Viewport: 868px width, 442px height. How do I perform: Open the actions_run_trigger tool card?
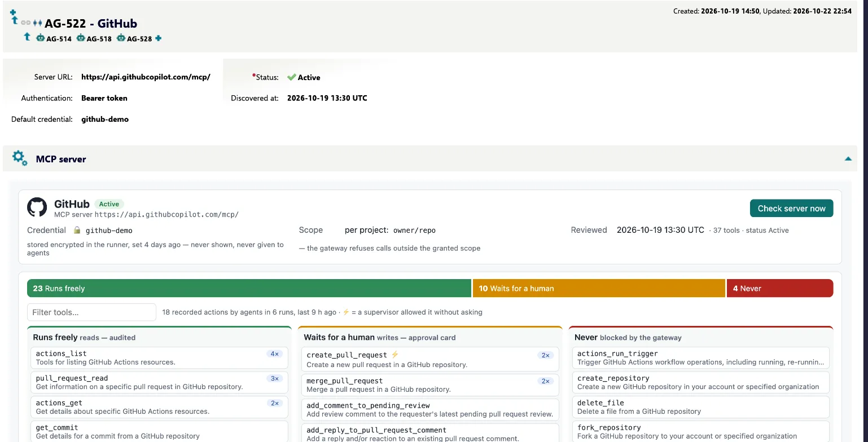[701, 358]
